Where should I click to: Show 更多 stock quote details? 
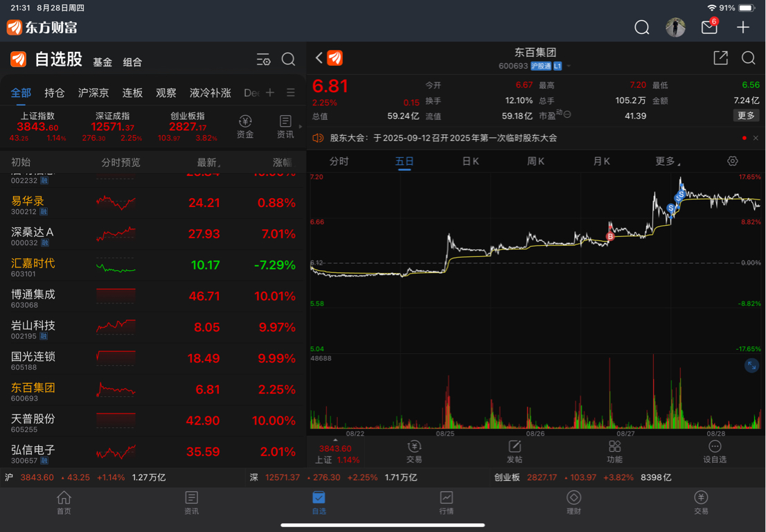click(x=746, y=115)
